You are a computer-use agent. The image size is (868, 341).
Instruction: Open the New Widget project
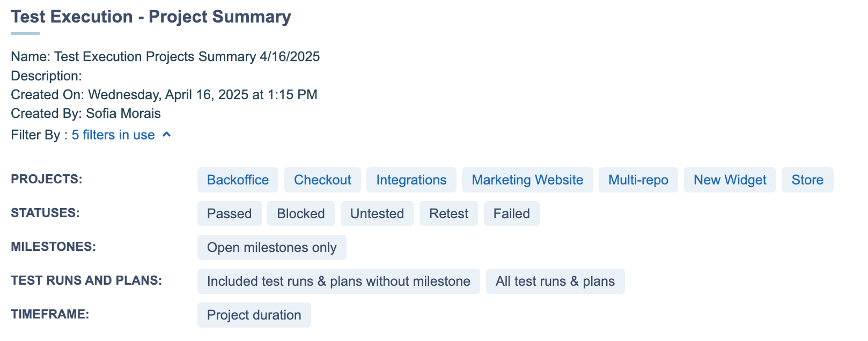click(730, 180)
